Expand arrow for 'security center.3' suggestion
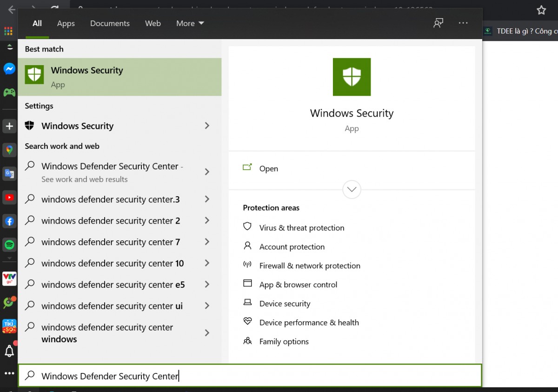 coord(207,199)
